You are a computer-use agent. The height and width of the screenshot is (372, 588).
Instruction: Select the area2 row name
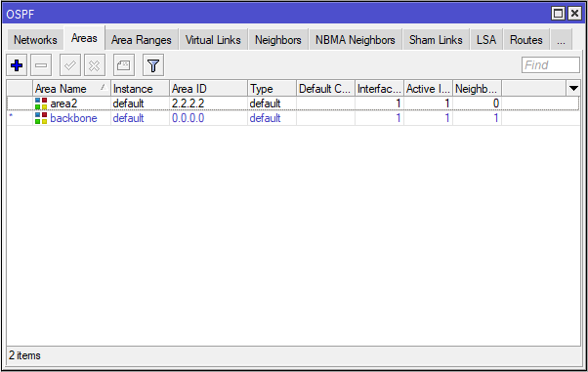[63, 103]
